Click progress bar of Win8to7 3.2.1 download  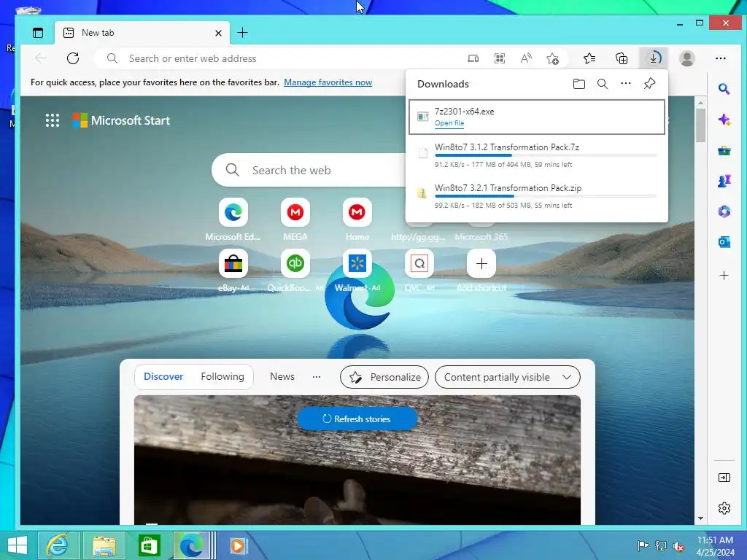point(546,196)
